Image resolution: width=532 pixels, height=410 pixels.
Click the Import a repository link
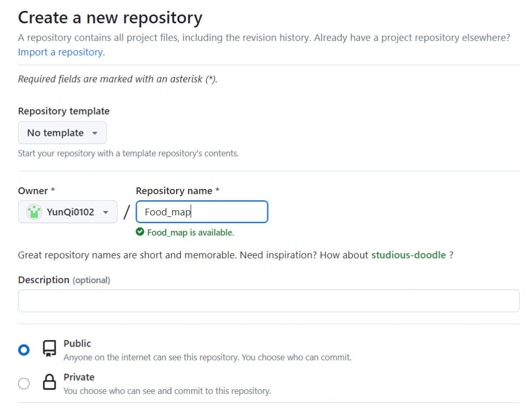[x=61, y=52]
